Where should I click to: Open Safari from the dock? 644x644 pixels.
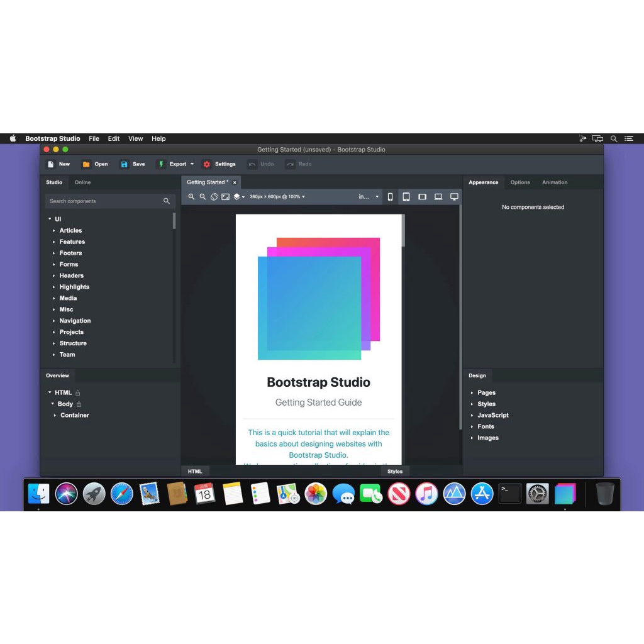tap(122, 494)
